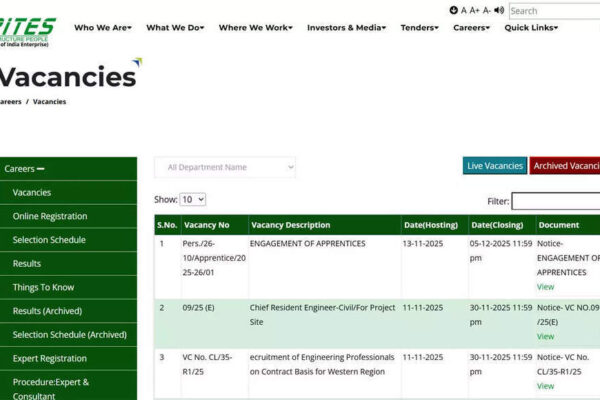This screenshot has width=600, height=400.
Task: Click vacancy number VC No. CL/35-R1/25
Action: (207, 364)
